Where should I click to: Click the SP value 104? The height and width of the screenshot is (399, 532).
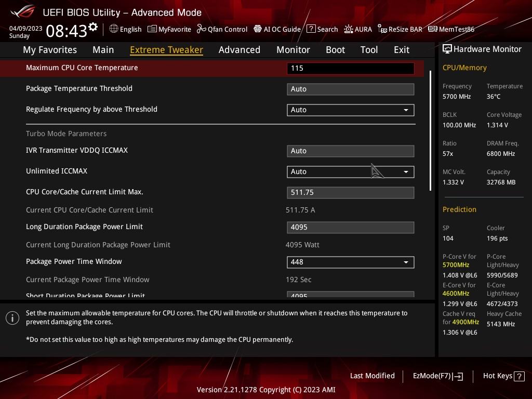(x=448, y=238)
